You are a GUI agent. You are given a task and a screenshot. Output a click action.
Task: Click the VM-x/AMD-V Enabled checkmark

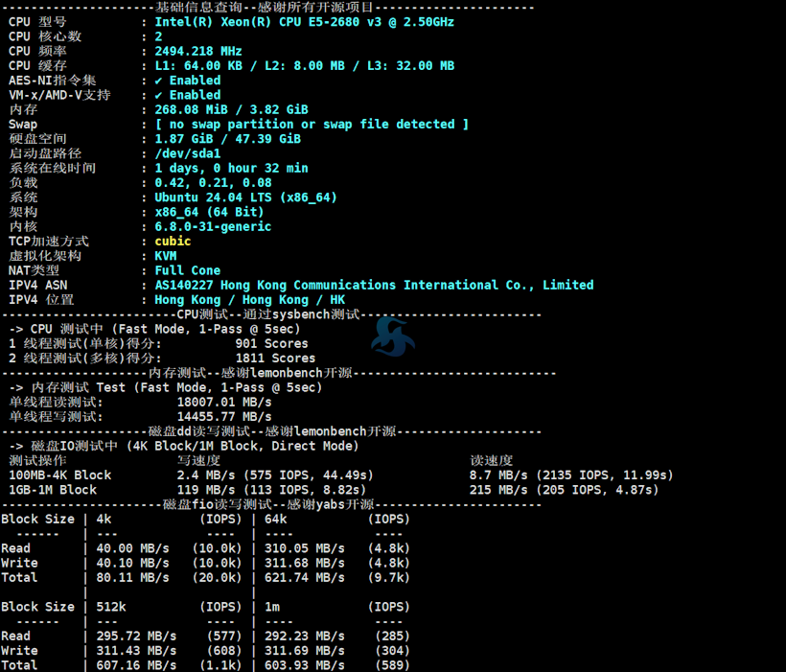click(x=159, y=95)
